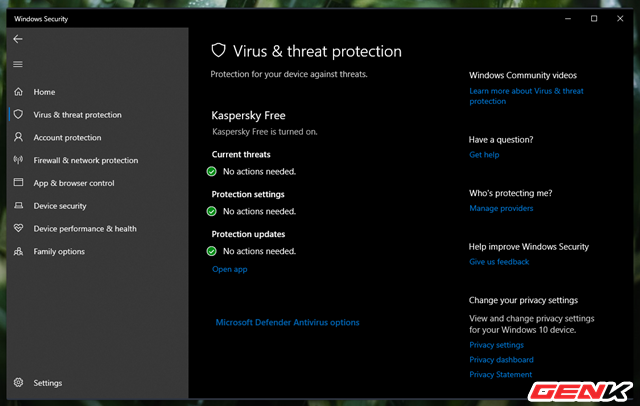Image resolution: width=640 pixels, height=406 pixels.
Task: Click Learn more about Virus & threat protection
Action: (x=526, y=96)
